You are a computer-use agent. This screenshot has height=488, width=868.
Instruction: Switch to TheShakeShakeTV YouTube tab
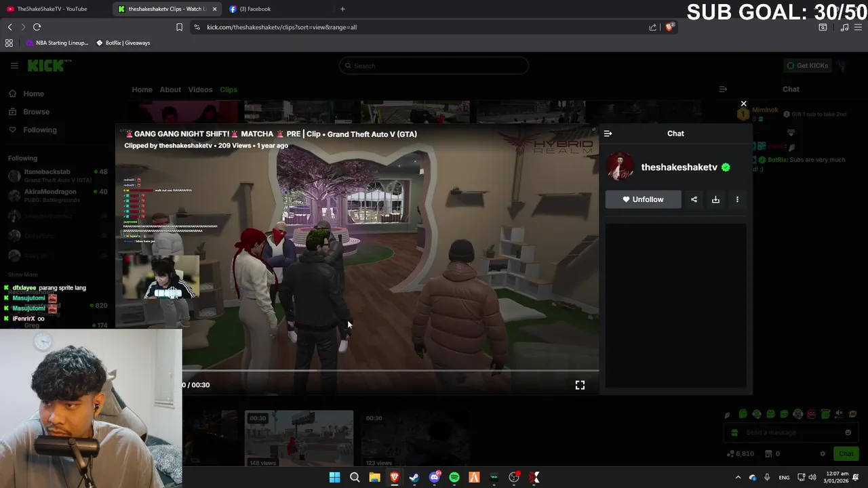click(x=52, y=9)
